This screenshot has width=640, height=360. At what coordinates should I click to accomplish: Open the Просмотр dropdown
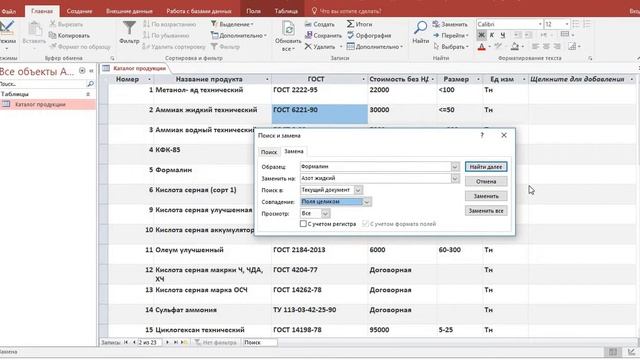click(x=325, y=213)
